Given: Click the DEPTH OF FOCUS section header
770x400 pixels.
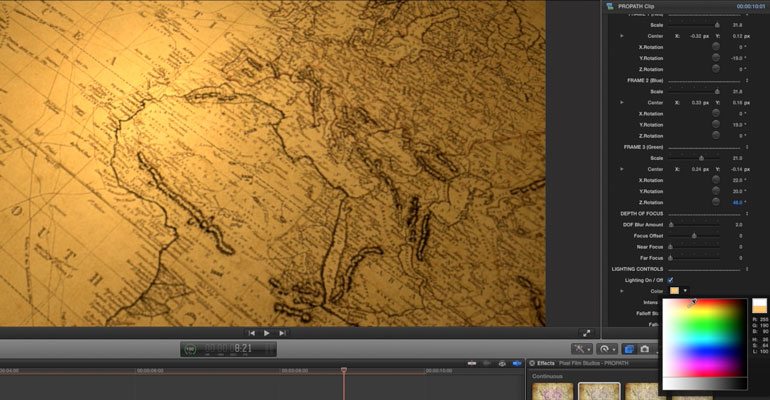Looking at the screenshot, I should click(x=641, y=213).
